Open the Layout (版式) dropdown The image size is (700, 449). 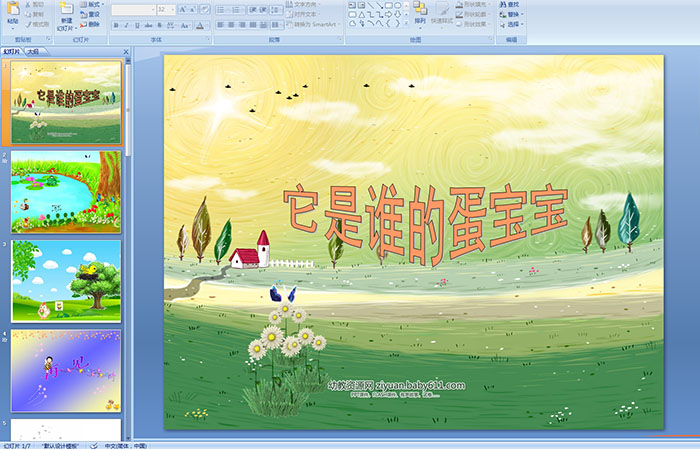(92, 4)
